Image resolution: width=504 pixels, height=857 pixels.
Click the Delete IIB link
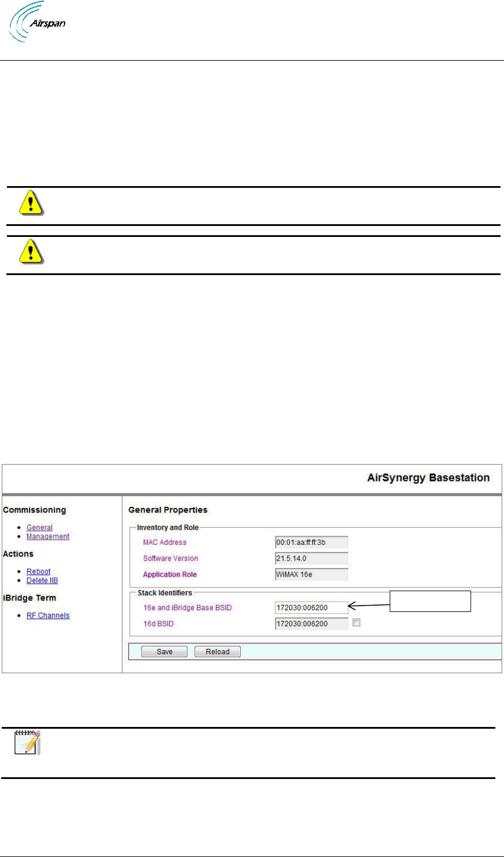click(42, 580)
